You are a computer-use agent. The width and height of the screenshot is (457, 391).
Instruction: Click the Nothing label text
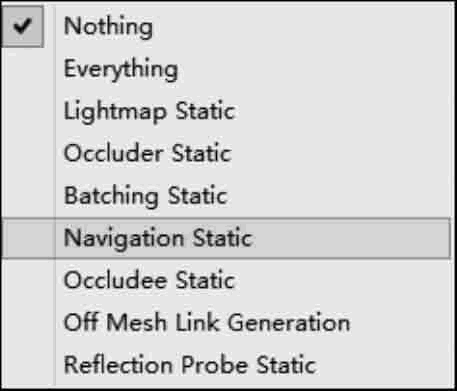click(x=108, y=26)
